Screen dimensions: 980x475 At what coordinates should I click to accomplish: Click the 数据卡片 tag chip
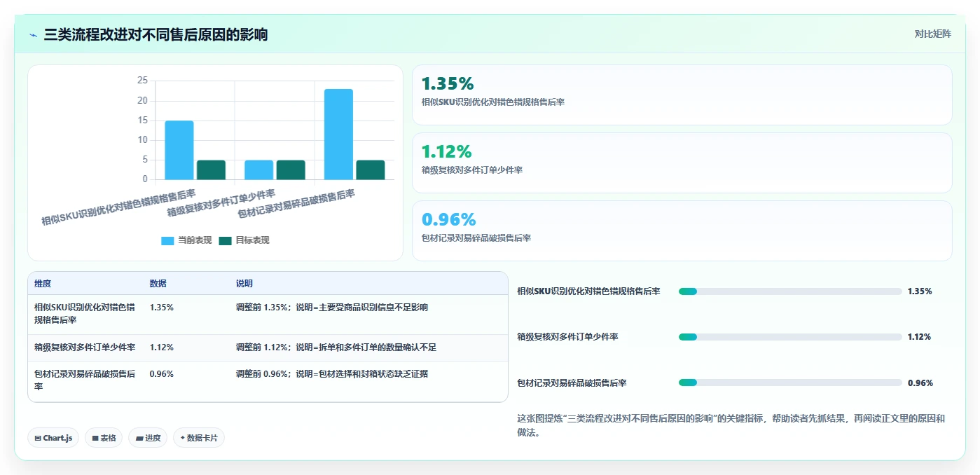tap(199, 438)
